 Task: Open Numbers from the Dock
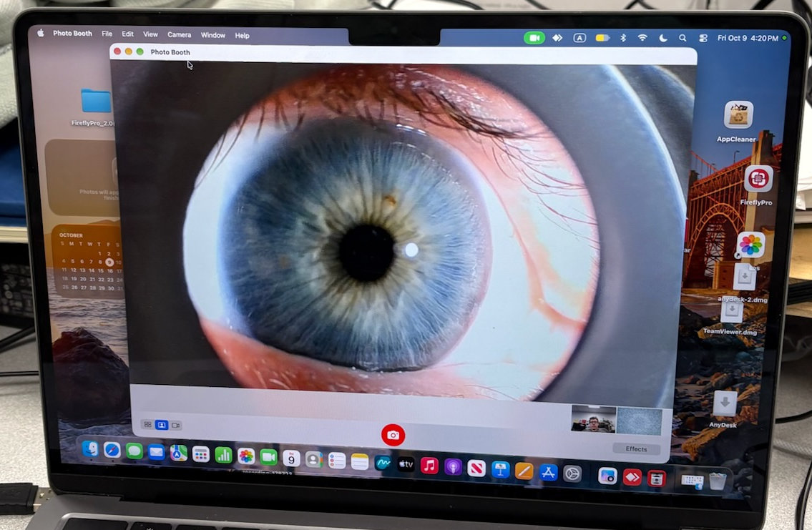coord(223,456)
